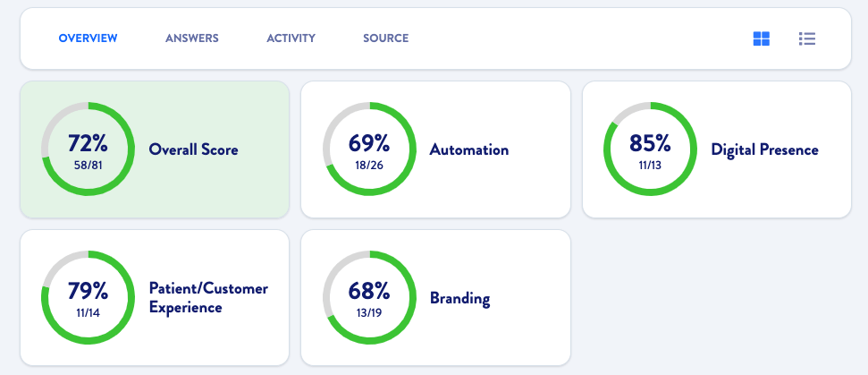This screenshot has width=868, height=375.
Task: Click the 68% Branding progress ring
Action: click(369, 297)
